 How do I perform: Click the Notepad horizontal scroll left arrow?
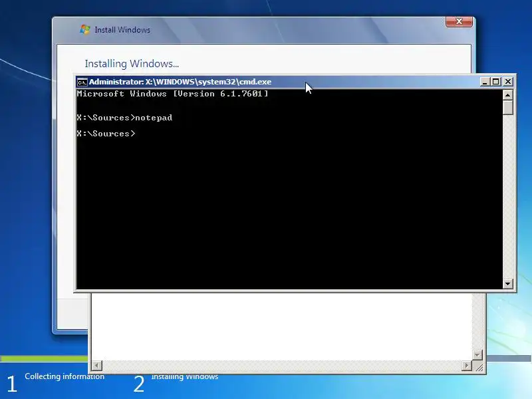(x=96, y=365)
